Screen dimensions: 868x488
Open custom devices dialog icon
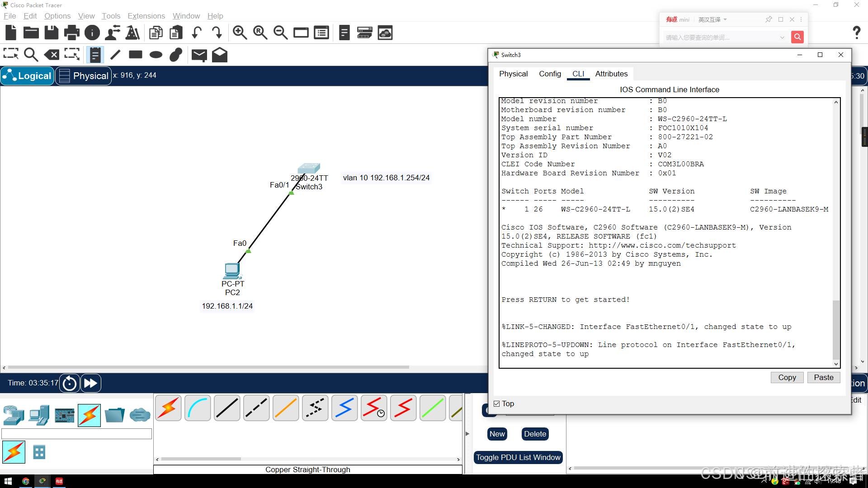tap(321, 33)
